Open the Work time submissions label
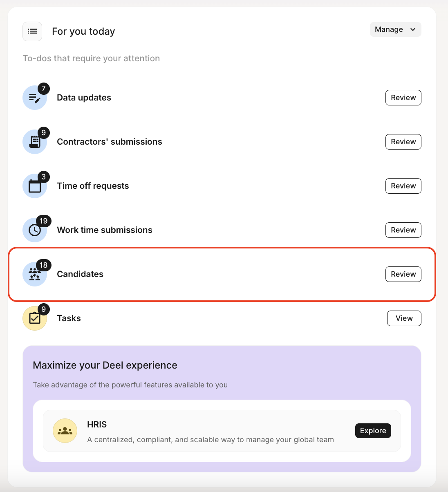448x492 pixels. pos(105,230)
